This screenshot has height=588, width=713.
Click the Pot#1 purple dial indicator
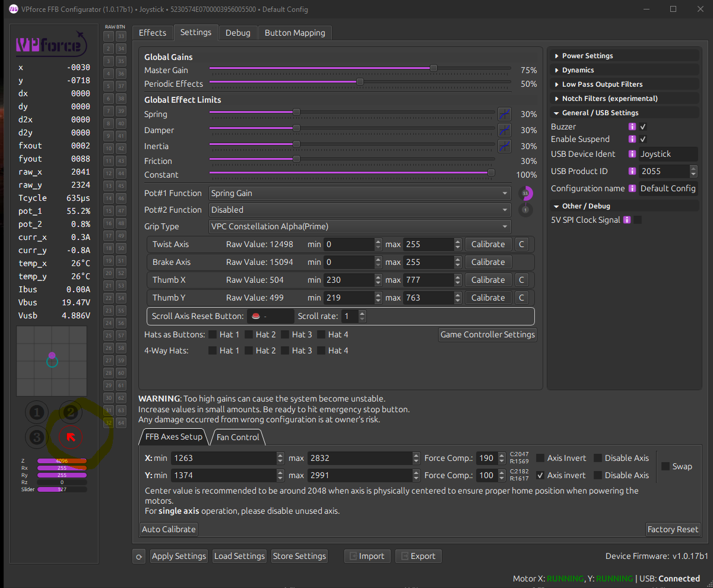coord(525,193)
